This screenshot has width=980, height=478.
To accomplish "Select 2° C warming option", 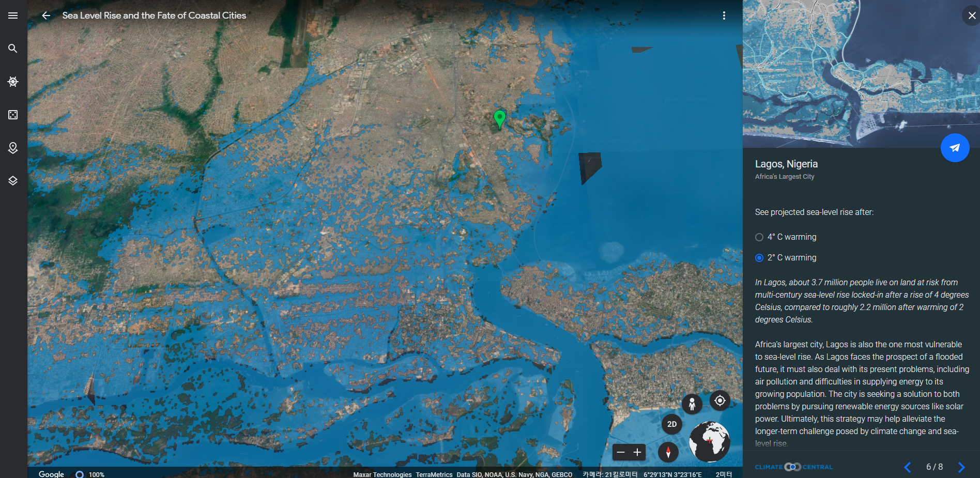I will point(786,258).
